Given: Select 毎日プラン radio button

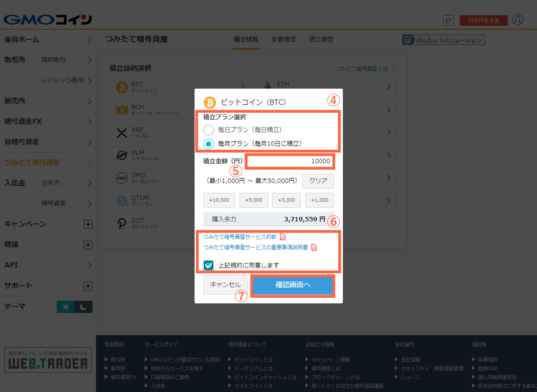Looking at the screenshot, I should pos(208,130).
